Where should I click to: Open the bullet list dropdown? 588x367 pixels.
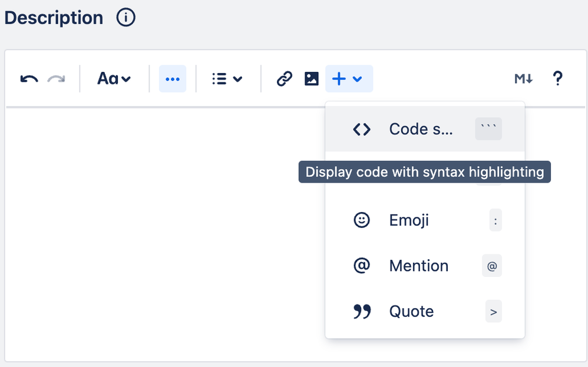tap(227, 79)
